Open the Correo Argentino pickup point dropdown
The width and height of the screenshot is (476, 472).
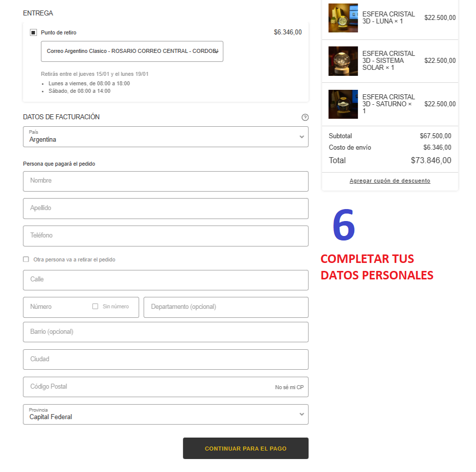tap(132, 51)
